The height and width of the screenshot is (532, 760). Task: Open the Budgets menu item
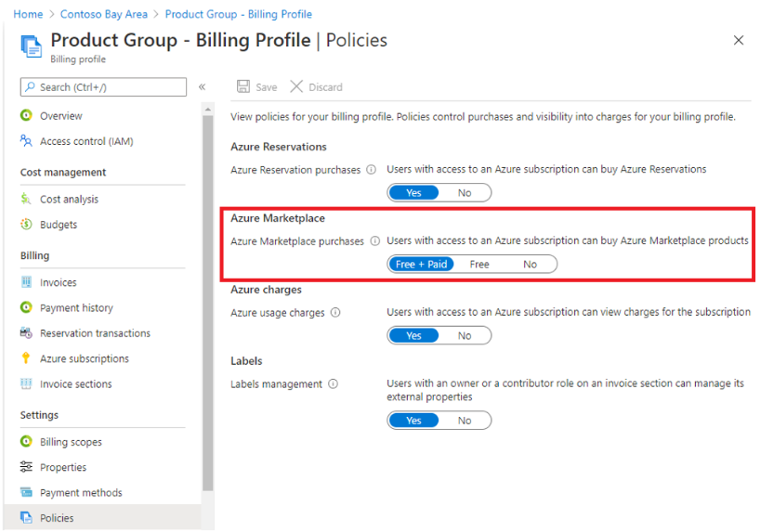59,225
